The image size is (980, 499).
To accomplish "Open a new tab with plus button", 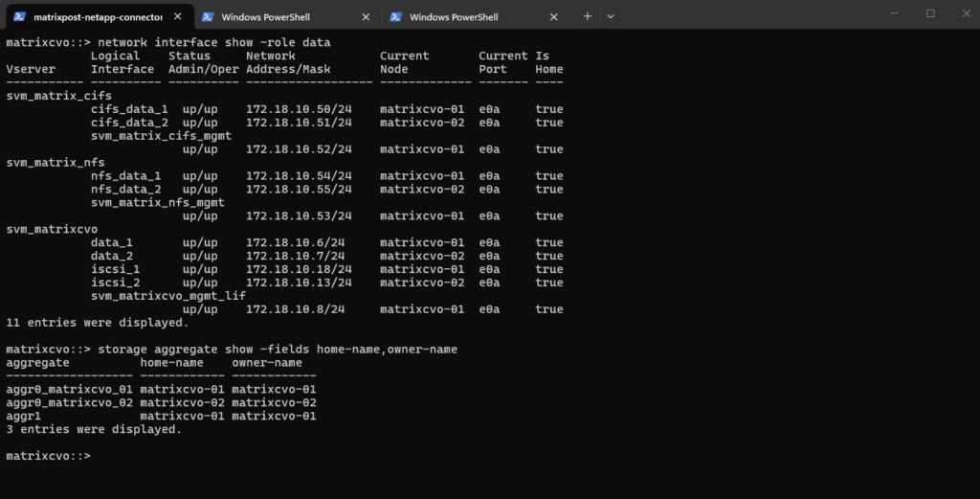I will coord(588,16).
